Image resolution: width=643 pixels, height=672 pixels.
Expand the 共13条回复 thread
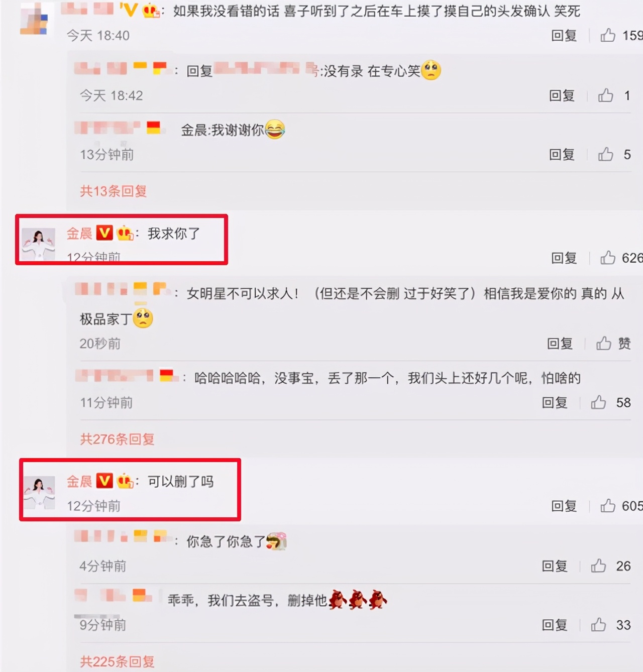click(x=114, y=191)
